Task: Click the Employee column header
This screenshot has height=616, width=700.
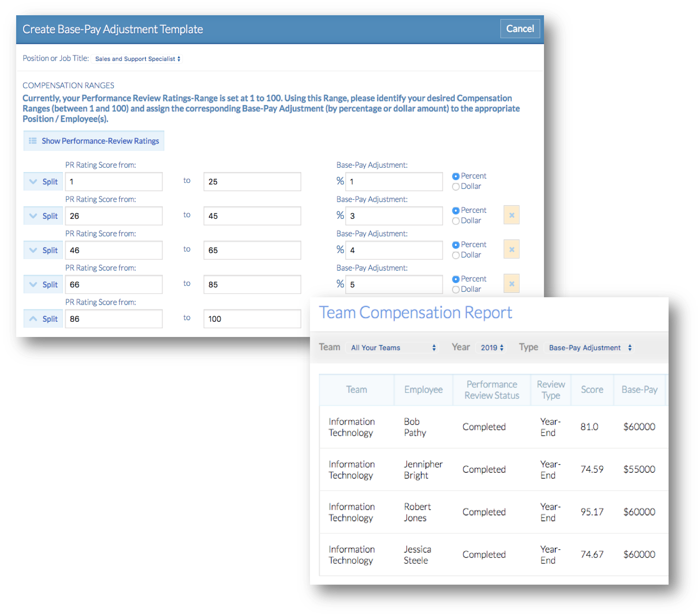Action: (423, 390)
